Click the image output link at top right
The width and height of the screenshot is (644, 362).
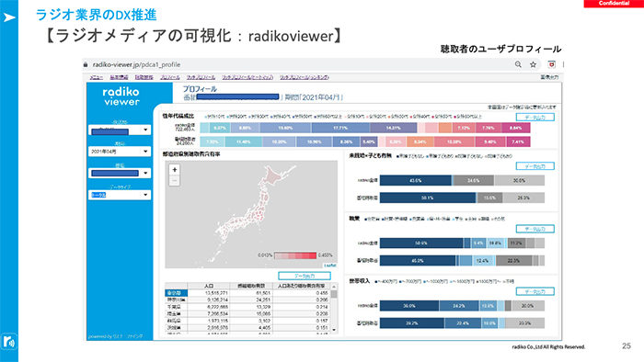[x=549, y=77]
